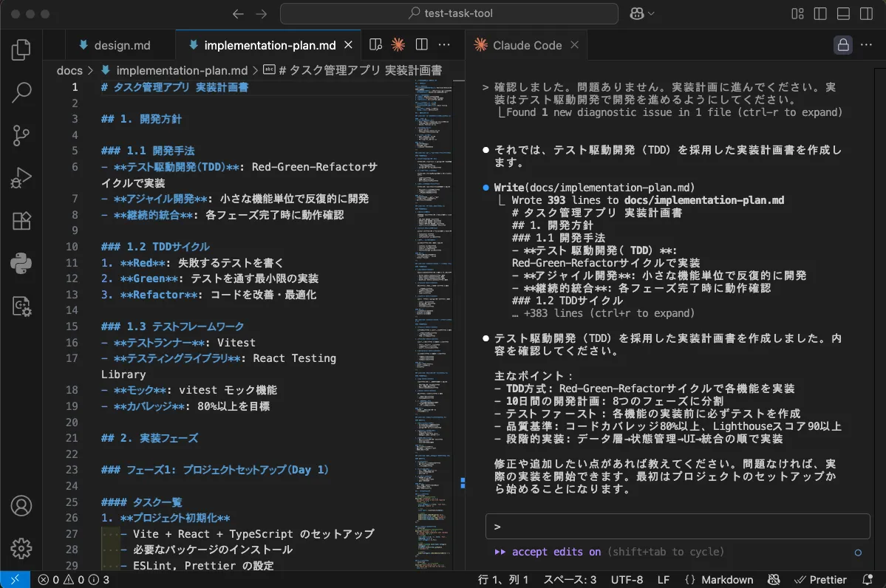This screenshot has height=588, width=886.
Task: Open the Extensions view
Action: point(21,220)
